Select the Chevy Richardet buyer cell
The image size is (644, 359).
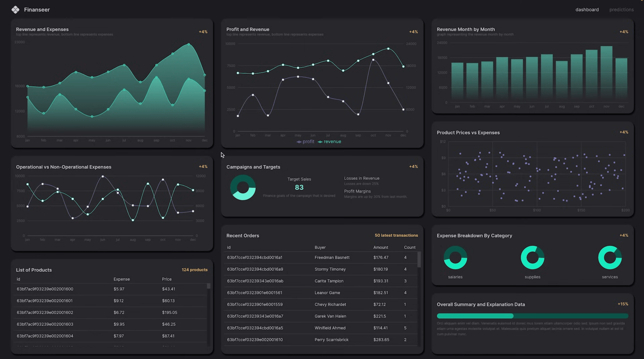[330, 304]
